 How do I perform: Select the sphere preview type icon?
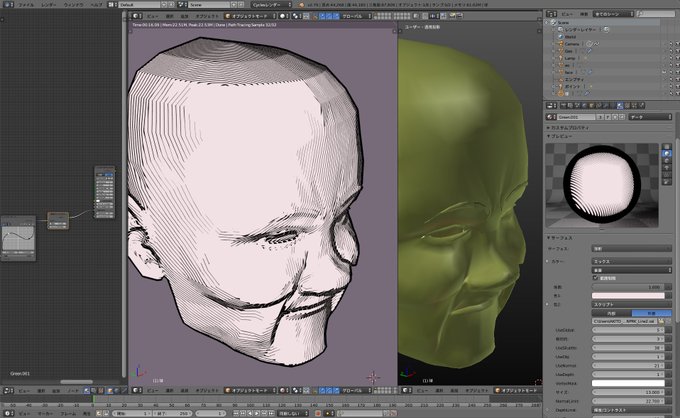click(667, 153)
